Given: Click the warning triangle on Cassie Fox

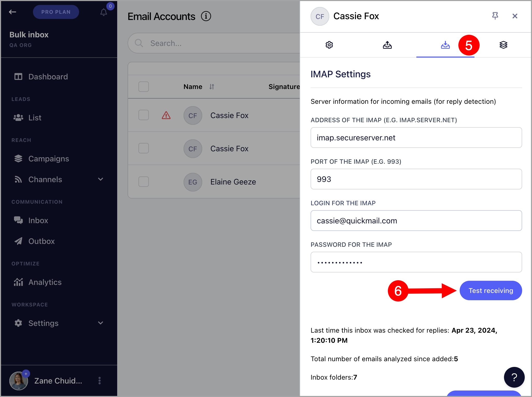Looking at the screenshot, I should [166, 115].
